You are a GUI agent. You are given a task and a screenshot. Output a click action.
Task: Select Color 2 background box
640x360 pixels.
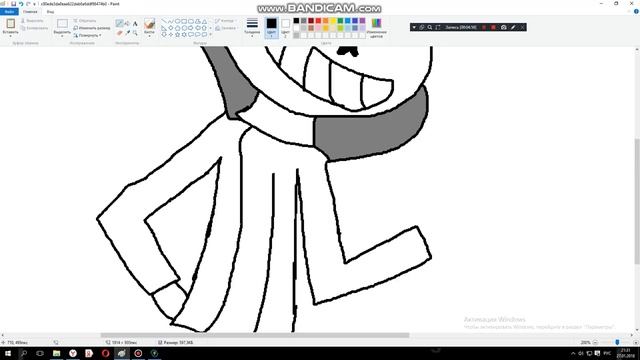pyautogui.click(x=285, y=28)
